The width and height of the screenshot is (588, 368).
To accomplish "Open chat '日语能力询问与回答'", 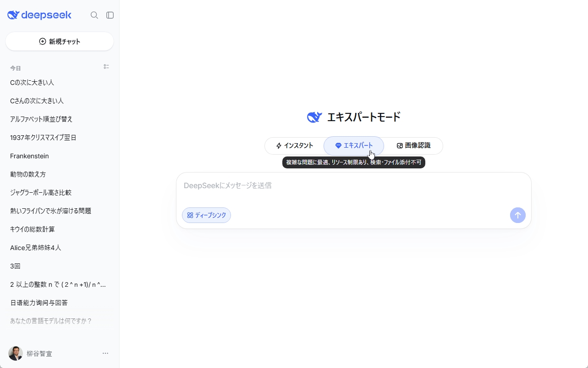I will (x=60, y=303).
